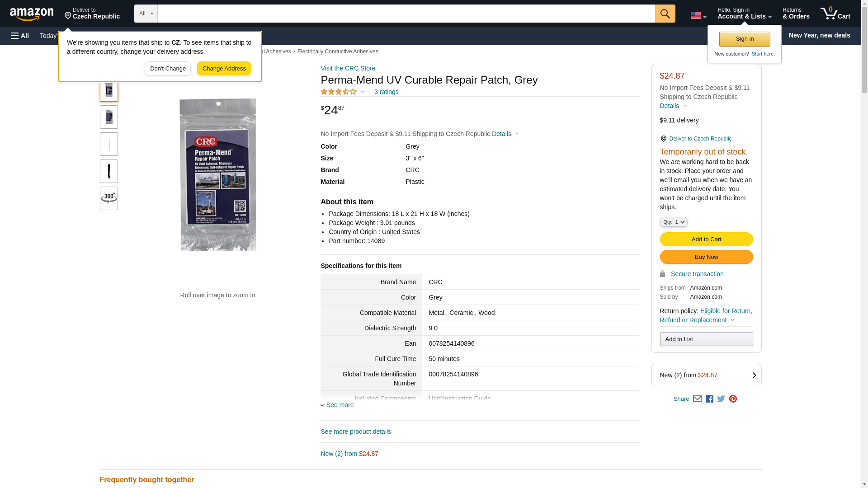Share via email icon
The width and height of the screenshot is (868, 488).
tap(697, 399)
